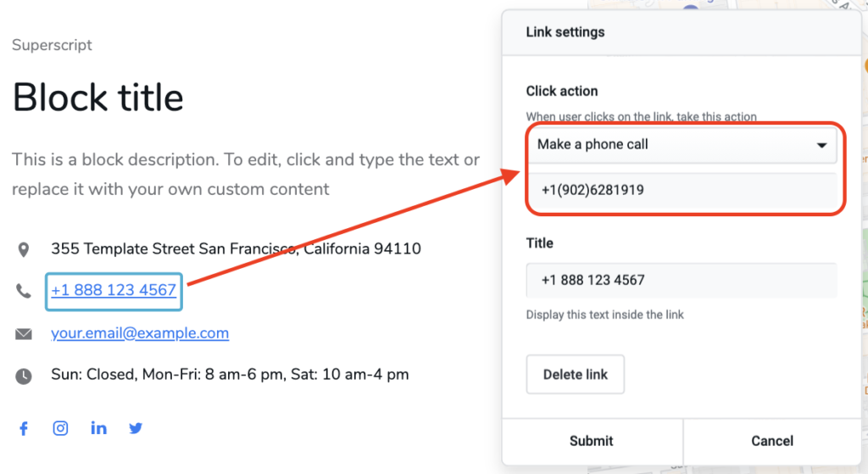Click the location pin icon
Viewport: 868px width, 474px height.
point(24,249)
